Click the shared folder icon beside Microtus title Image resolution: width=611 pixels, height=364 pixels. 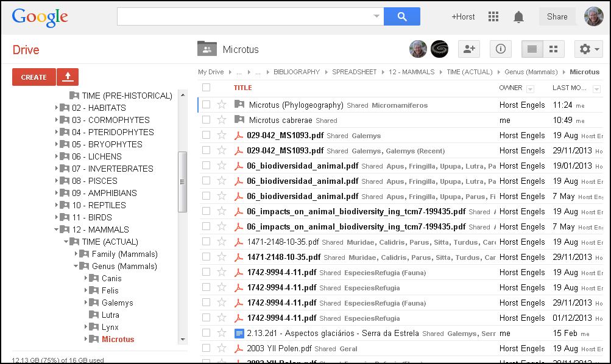207,49
